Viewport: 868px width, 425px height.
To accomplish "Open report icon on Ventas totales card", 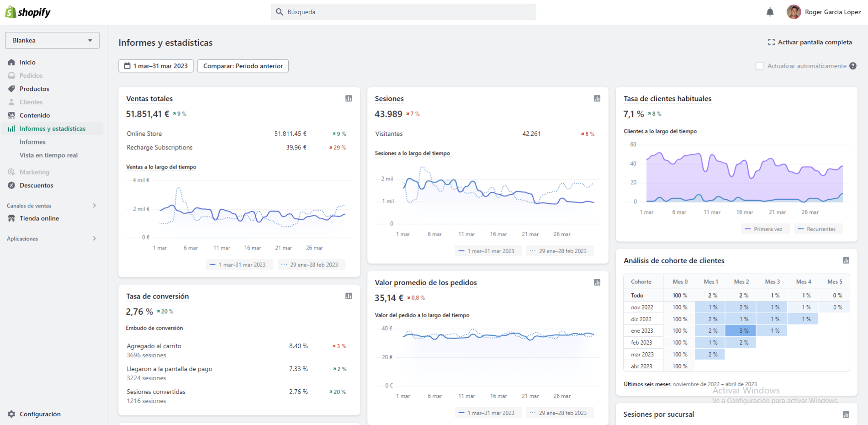I will (x=349, y=98).
